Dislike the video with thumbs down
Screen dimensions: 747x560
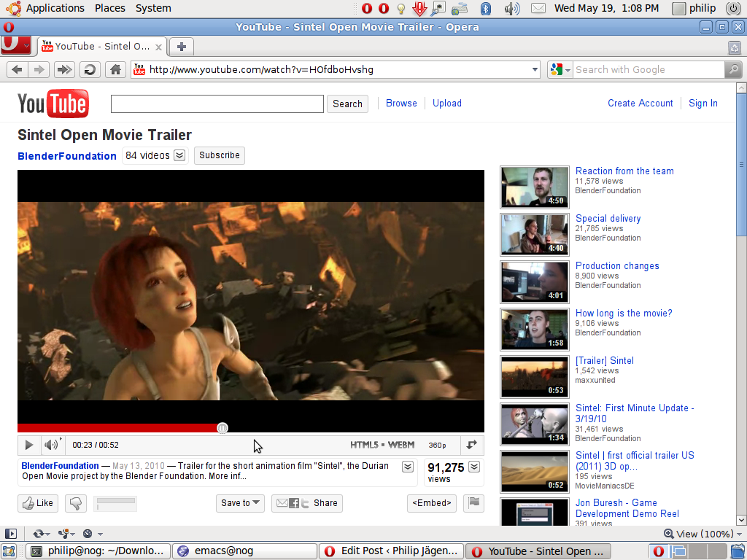point(75,503)
